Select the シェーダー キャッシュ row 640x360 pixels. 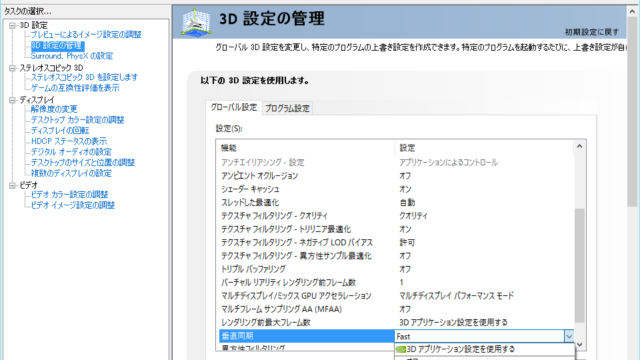(396, 189)
